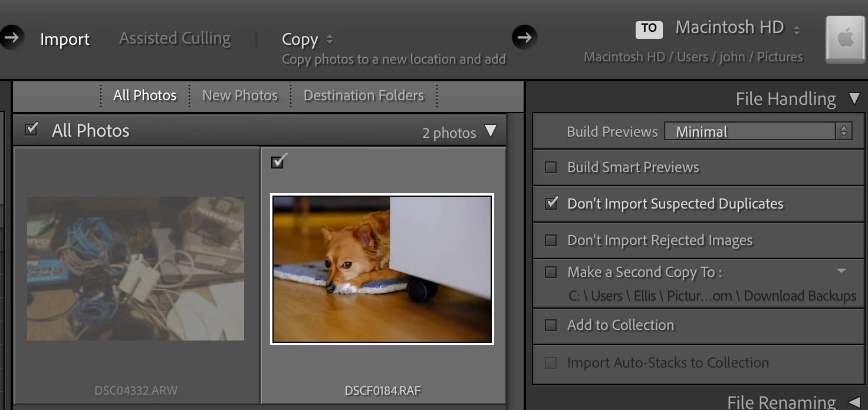Viewport: 868px width, 410px height.
Task: Expand the File Renaming panel
Action: tap(854, 402)
